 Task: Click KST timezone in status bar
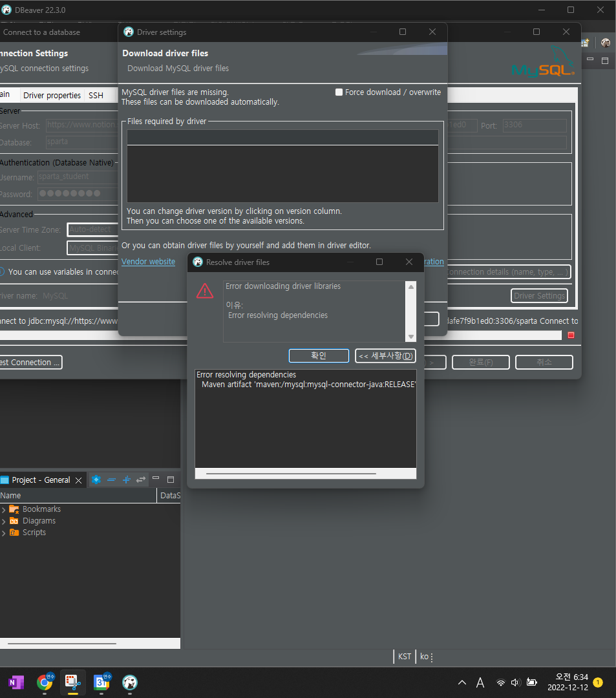(x=405, y=657)
